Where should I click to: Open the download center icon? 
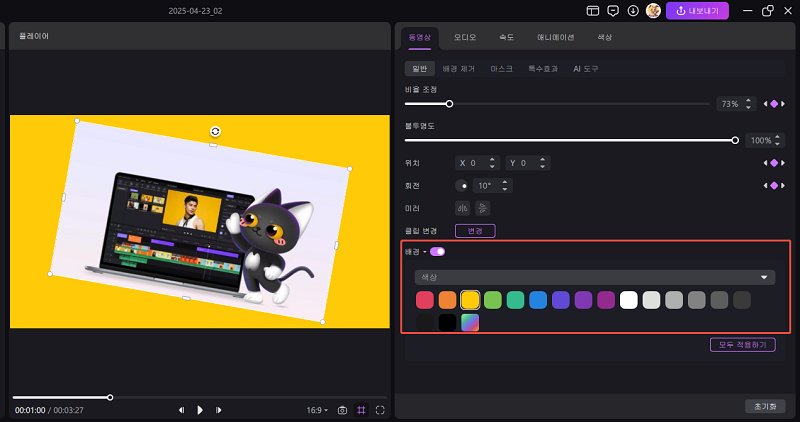coord(633,11)
